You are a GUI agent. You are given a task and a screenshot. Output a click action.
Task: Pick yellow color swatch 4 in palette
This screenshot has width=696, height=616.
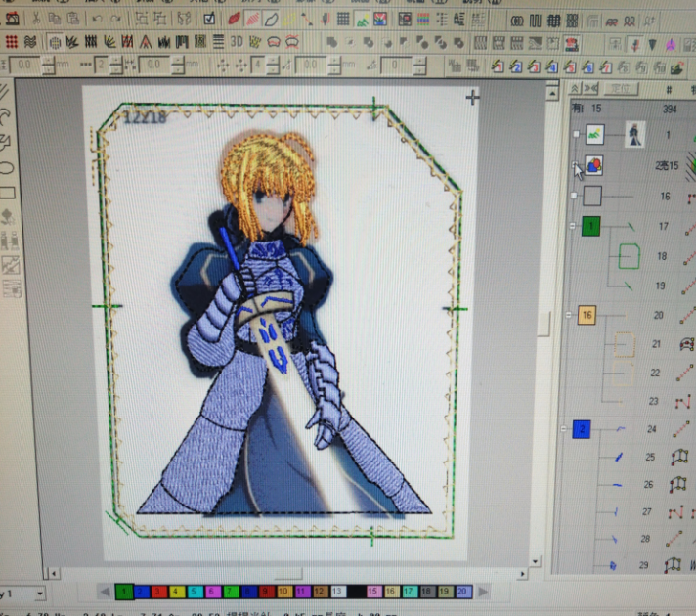(177, 592)
